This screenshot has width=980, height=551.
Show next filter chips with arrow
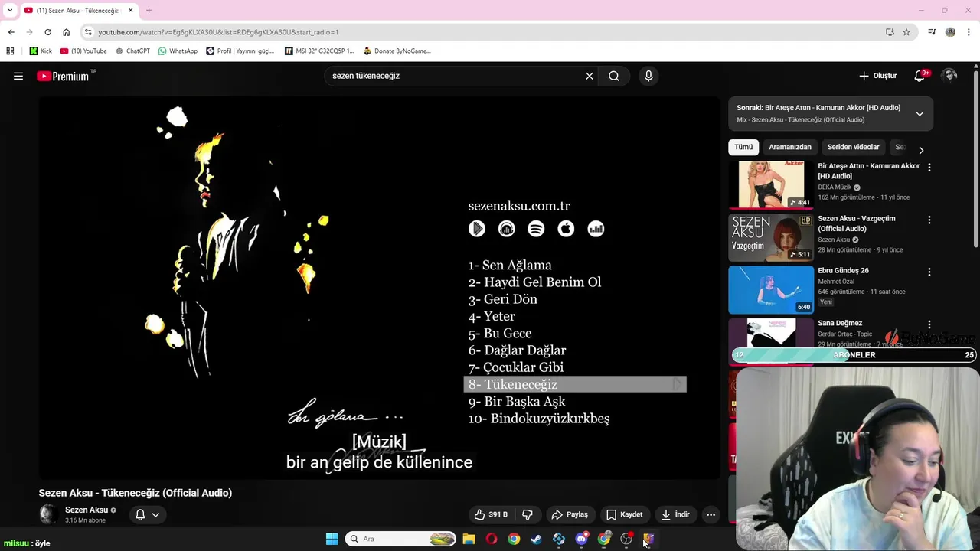click(x=921, y=150)
